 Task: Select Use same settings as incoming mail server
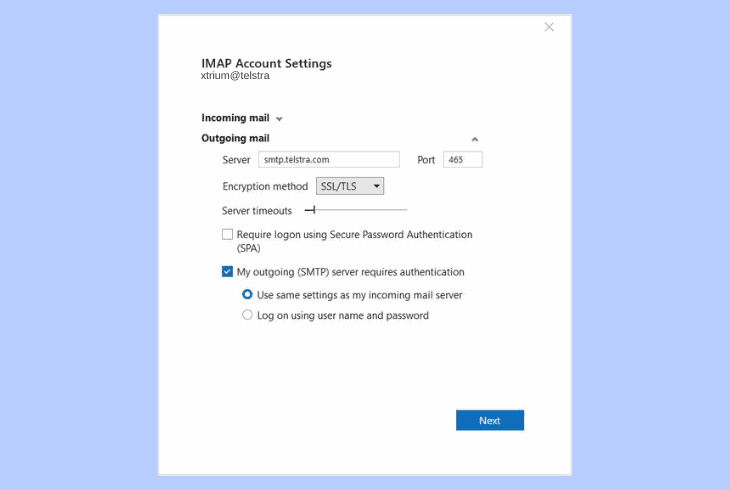(x=247, y=294)
